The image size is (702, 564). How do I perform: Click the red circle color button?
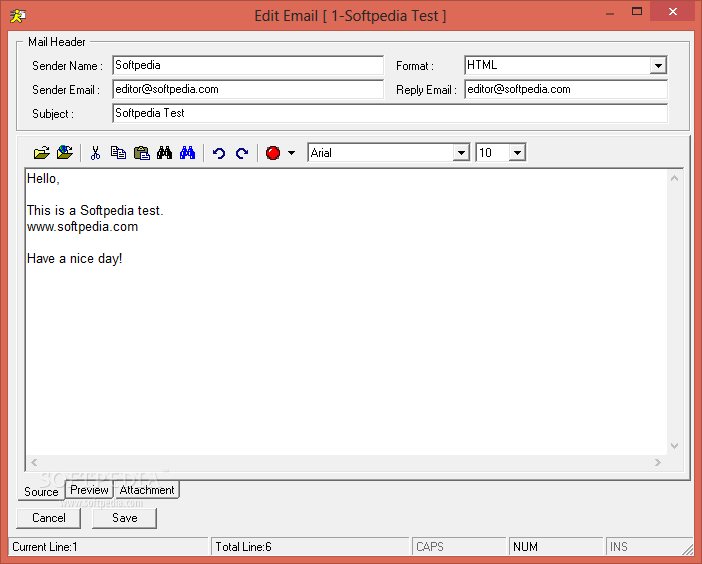point(273,153)
